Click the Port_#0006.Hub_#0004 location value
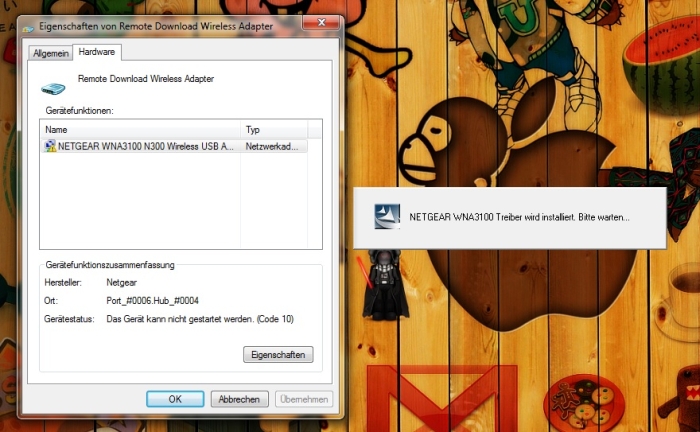 pyautogui.click(x=152, y=301)
